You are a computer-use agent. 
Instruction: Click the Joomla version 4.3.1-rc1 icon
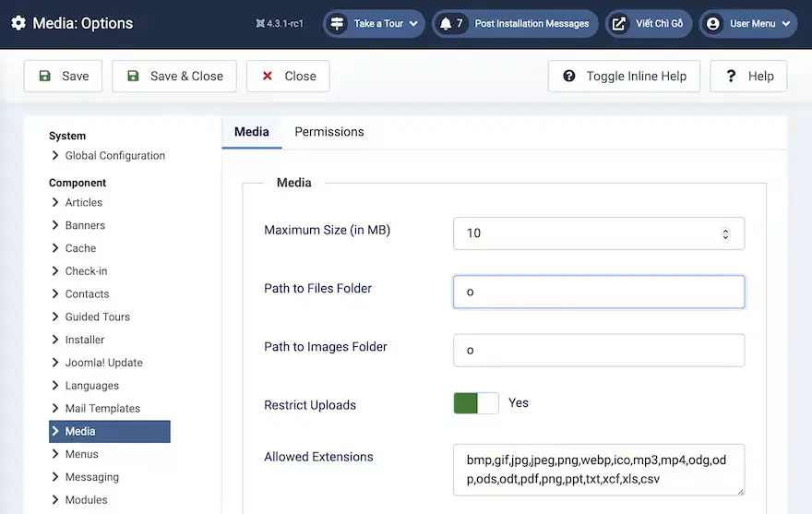(261, 24)
